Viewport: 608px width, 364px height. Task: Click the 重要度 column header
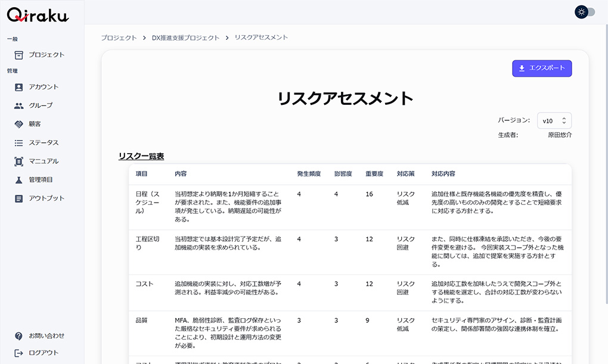point(374,174)
